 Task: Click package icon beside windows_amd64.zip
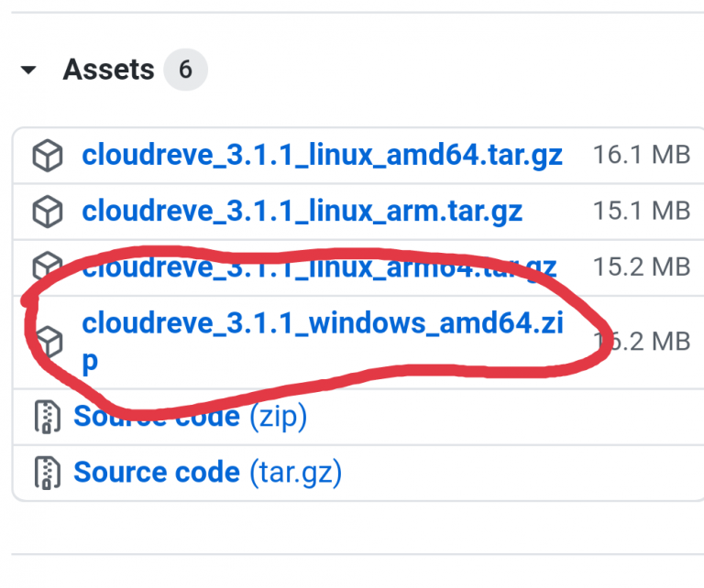[49, 341]
